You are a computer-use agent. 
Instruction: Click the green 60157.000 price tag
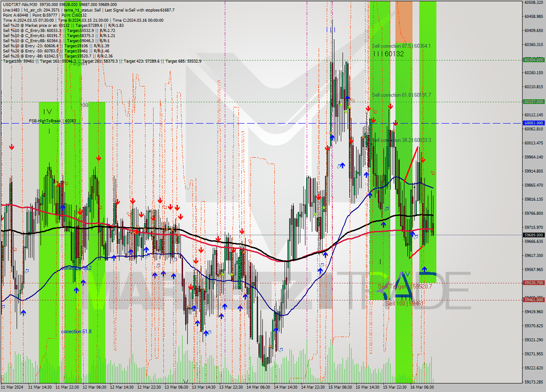[x=534, y=101]
